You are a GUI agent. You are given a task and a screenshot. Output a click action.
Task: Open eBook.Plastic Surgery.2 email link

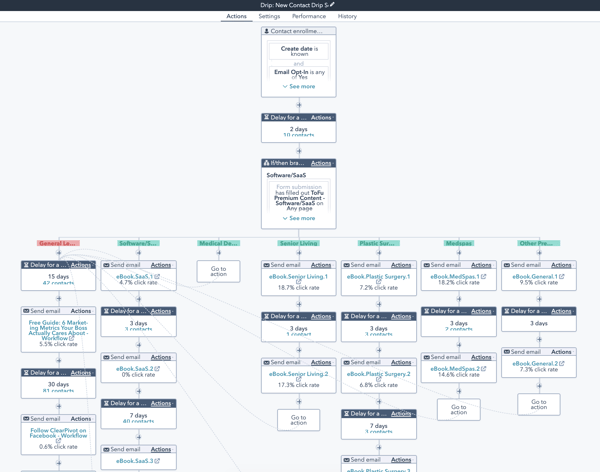[378, 376]
